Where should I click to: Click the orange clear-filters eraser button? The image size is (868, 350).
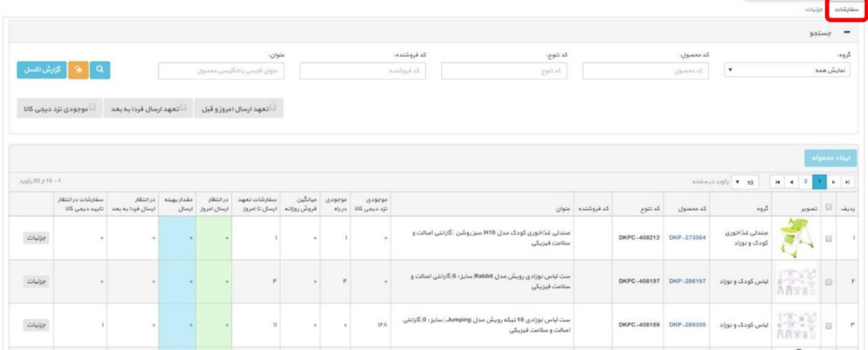point(78,70)
